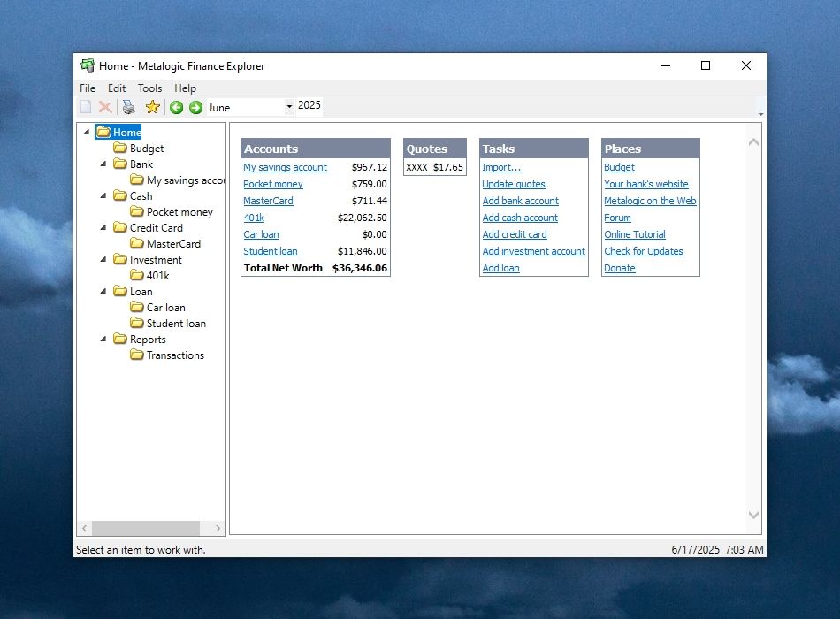Select the Student loan folder icon in tree

(x=137, y=323)
